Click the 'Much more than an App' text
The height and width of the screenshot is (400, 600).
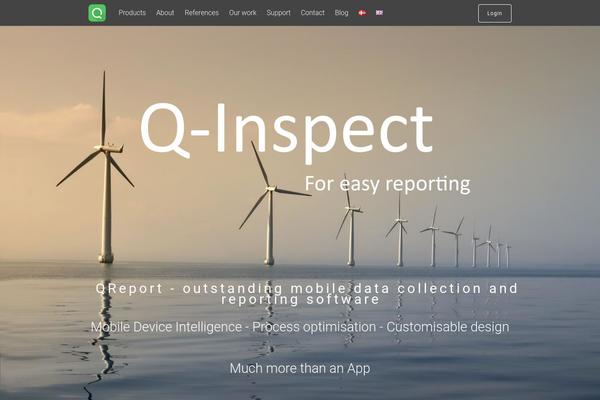tap(300, 368)
